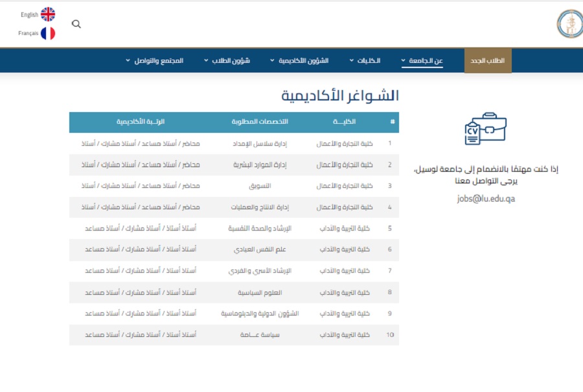Select the إدارة سلاسل الإمداد row
The image size is (583, 392).
[259, 143]
